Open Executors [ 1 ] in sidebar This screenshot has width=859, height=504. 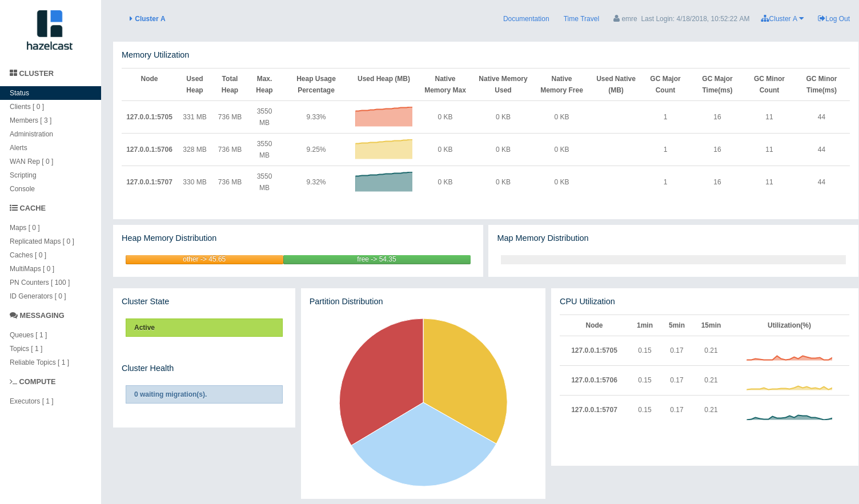[x=31, y=401]
